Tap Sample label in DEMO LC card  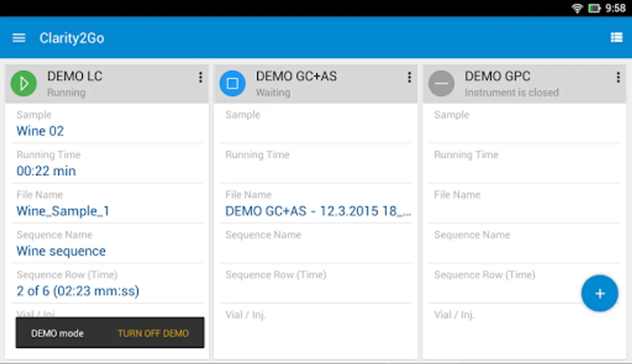click(x=34, y=115)
